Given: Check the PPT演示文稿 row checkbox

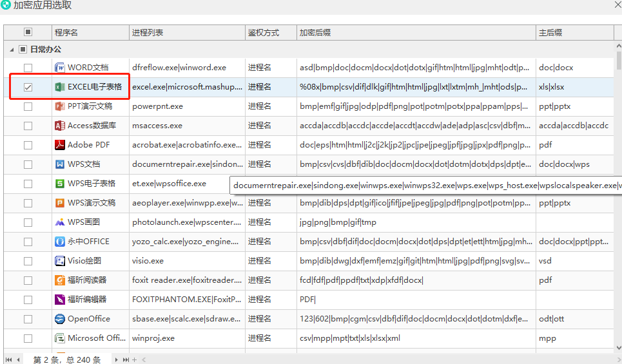Looking at the screenshot, I should click(x=28, y=107).
